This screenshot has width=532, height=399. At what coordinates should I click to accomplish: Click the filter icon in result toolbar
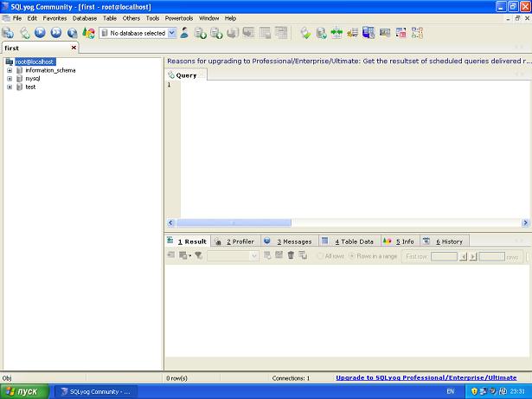pos(198,255)
